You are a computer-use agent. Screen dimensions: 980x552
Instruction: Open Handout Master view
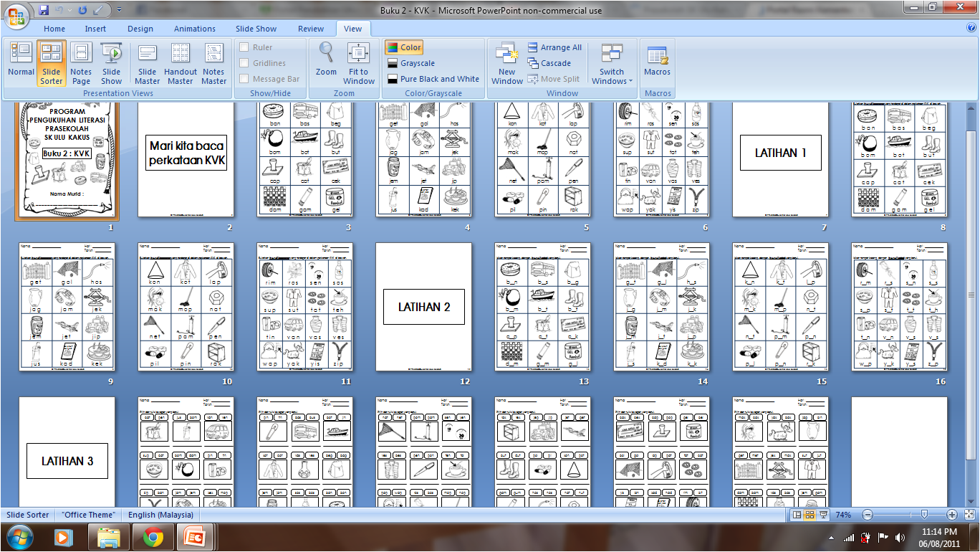click(x=181, y=62)
